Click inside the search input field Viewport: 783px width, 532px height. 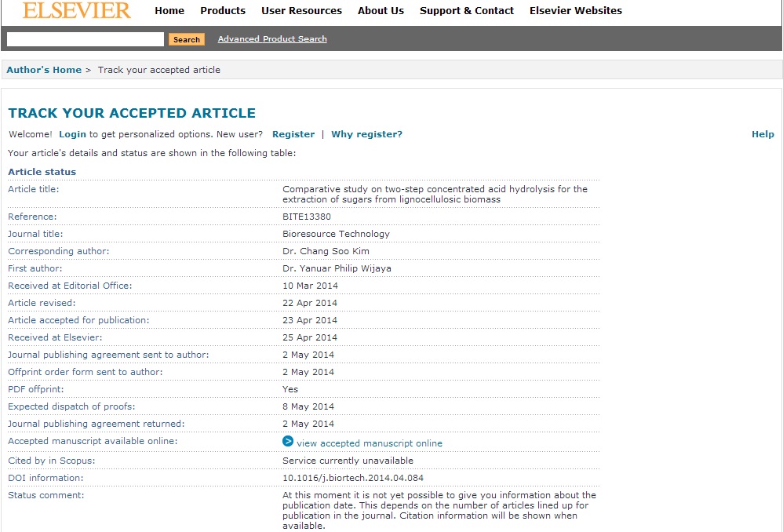click(x=84, y=38)
